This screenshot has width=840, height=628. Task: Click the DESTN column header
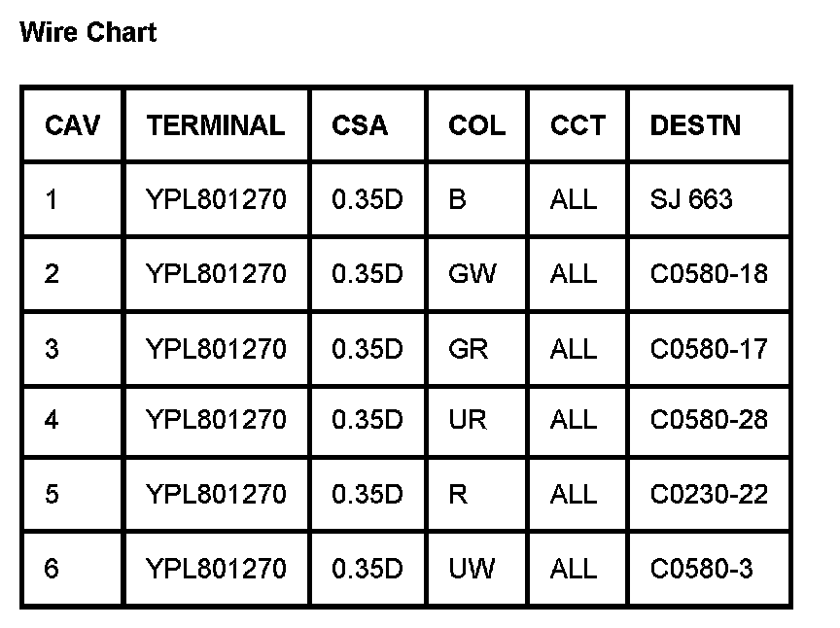(x=695, y=125)
